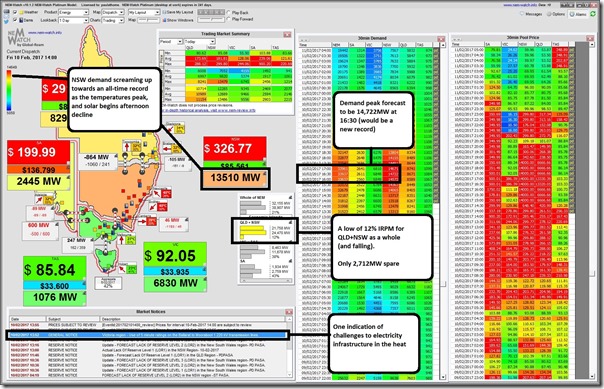Viewport: 604px width, 389px height.
Task: Toggle the Weather checkbox
Action: point(15,12)
